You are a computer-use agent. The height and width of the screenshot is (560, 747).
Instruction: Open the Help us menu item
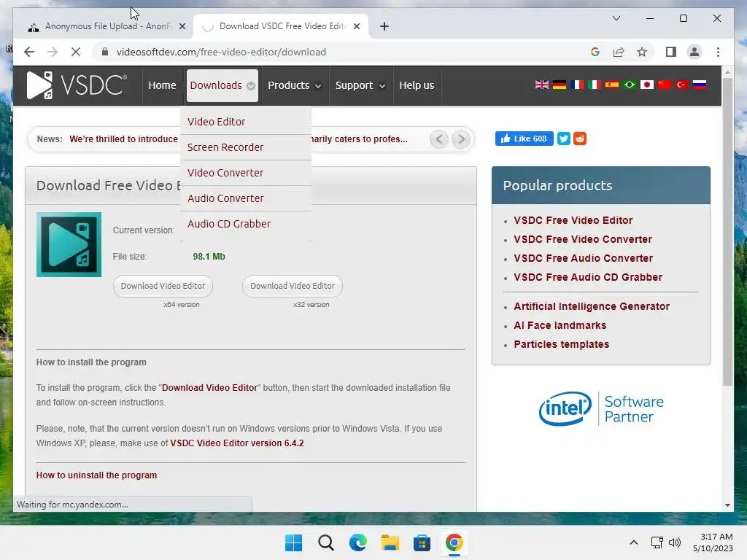pyautogui.click(x=417, y=86)
